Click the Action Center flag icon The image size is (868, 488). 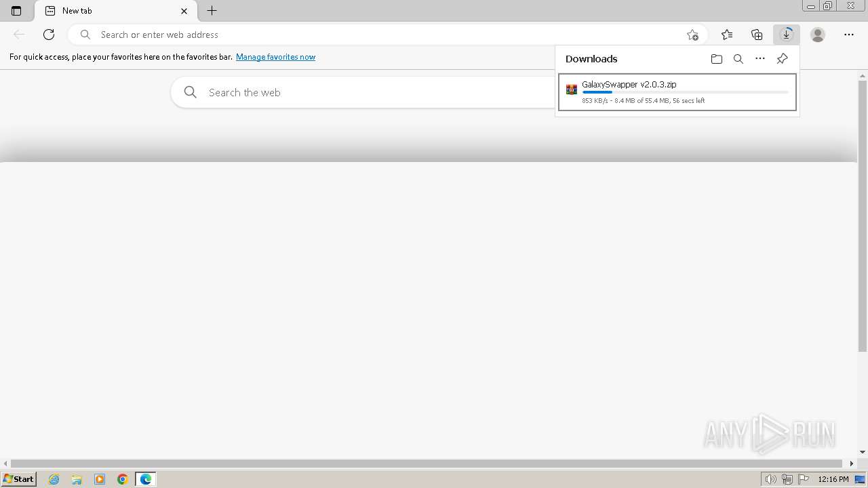coord(804,479)
